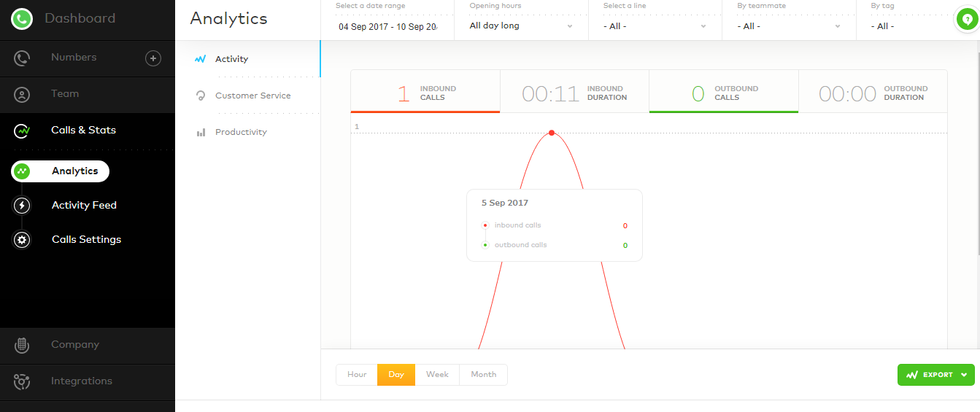
Task: Open the green help bubble icon
Action: coord(968,20)
